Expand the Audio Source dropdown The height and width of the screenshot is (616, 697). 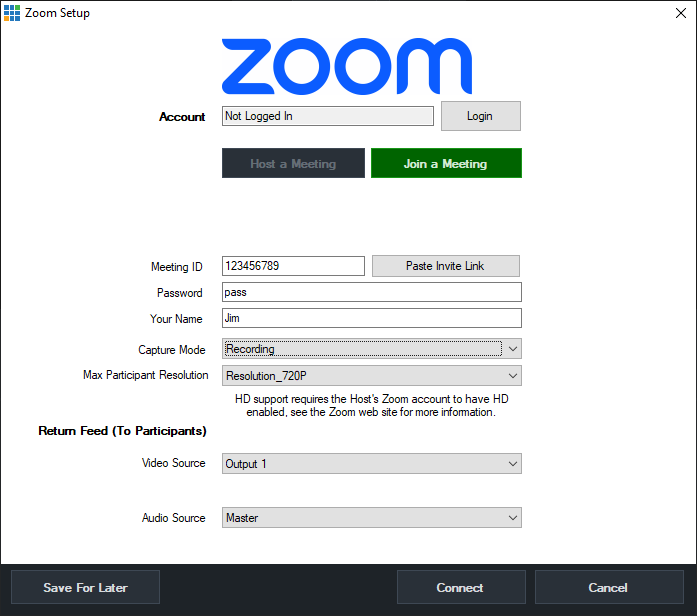coord(371,518)
